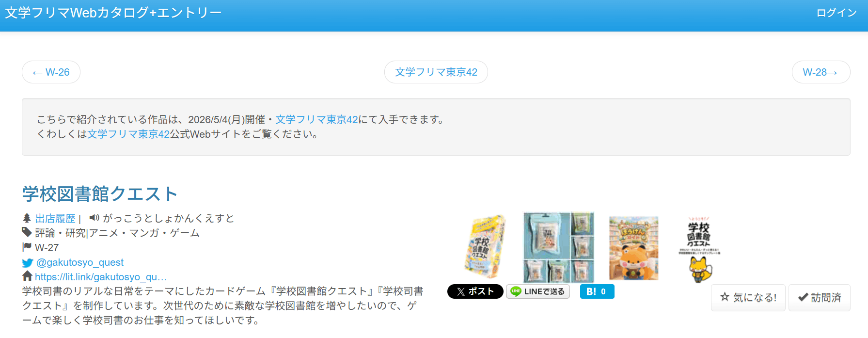Click the flag icon beside W-27
The width and height of the screenshot is (868, 338).
(27, 247)
